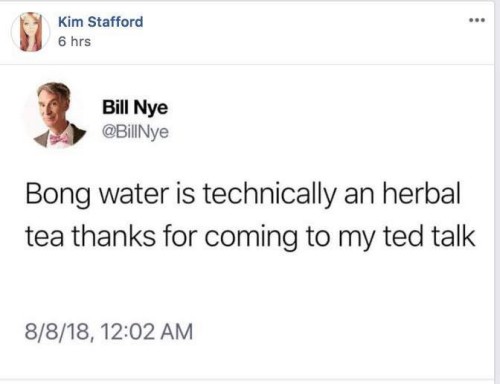
Task: Open Kim Stafford's profile name link
Action: pos(101,22)
